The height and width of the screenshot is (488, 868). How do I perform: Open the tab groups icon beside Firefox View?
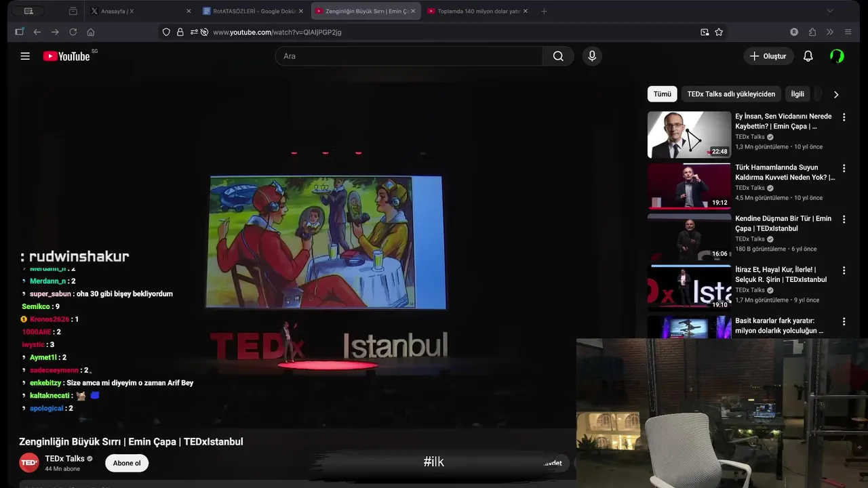[x=73, y=11]
